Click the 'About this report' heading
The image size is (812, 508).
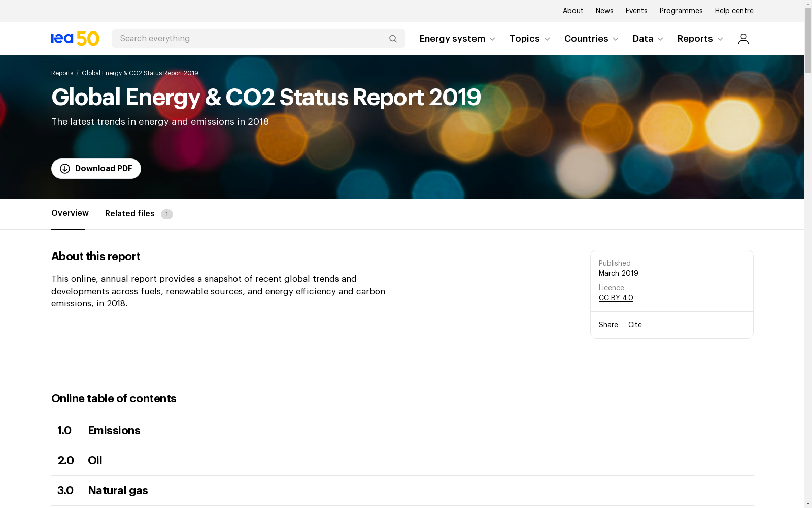pyautogui.click(x=95, y=257)
